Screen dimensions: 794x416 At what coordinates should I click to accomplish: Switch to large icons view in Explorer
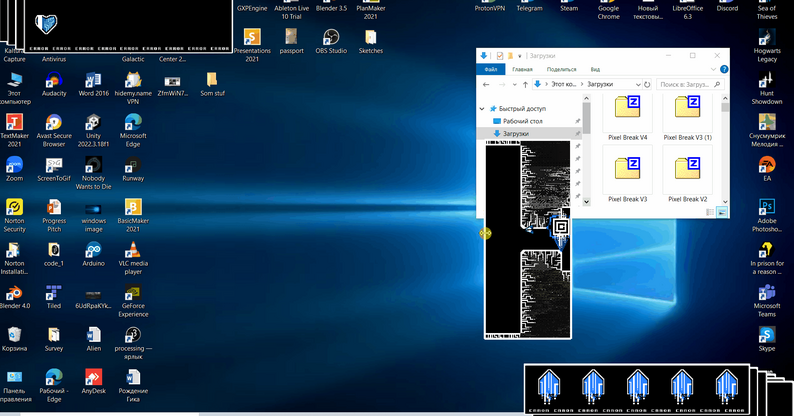722,212
